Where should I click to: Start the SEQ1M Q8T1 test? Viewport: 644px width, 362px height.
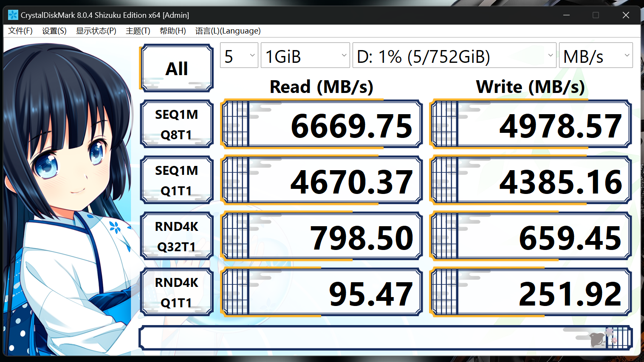[176, 124]
